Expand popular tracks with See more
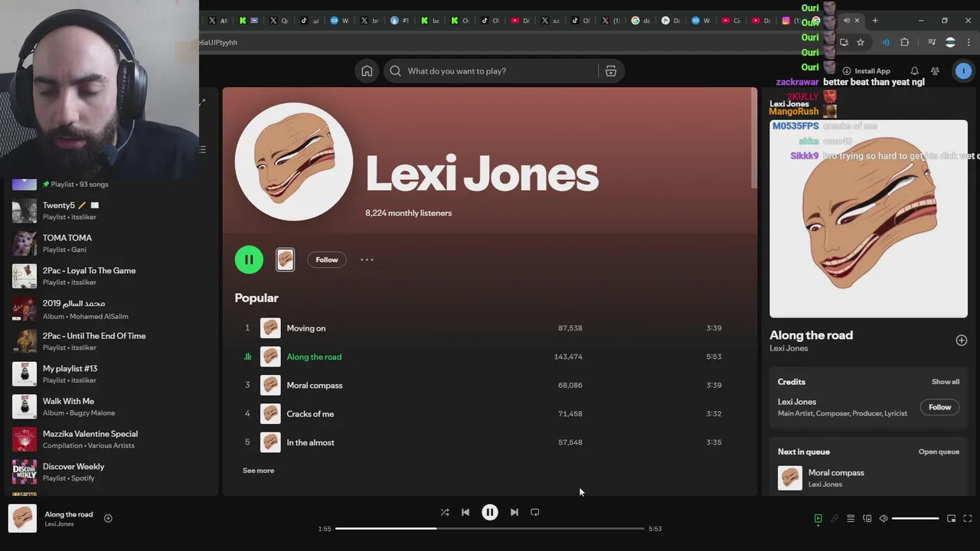980x551 pixels. (x=258, y=471)
